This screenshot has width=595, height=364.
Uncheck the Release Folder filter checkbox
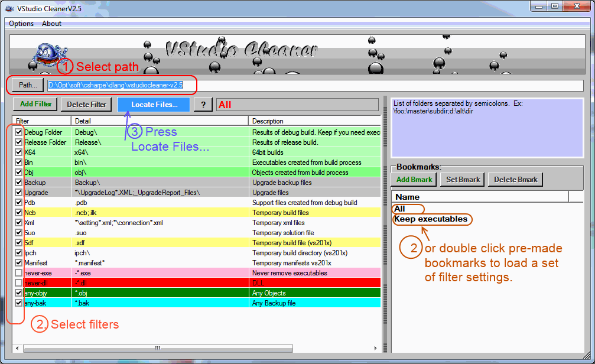coord(18,142)
